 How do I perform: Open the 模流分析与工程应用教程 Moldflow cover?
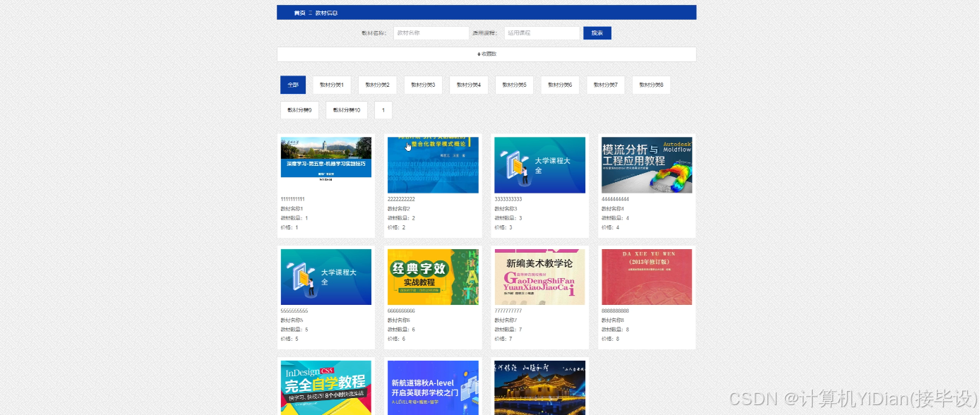647,165
